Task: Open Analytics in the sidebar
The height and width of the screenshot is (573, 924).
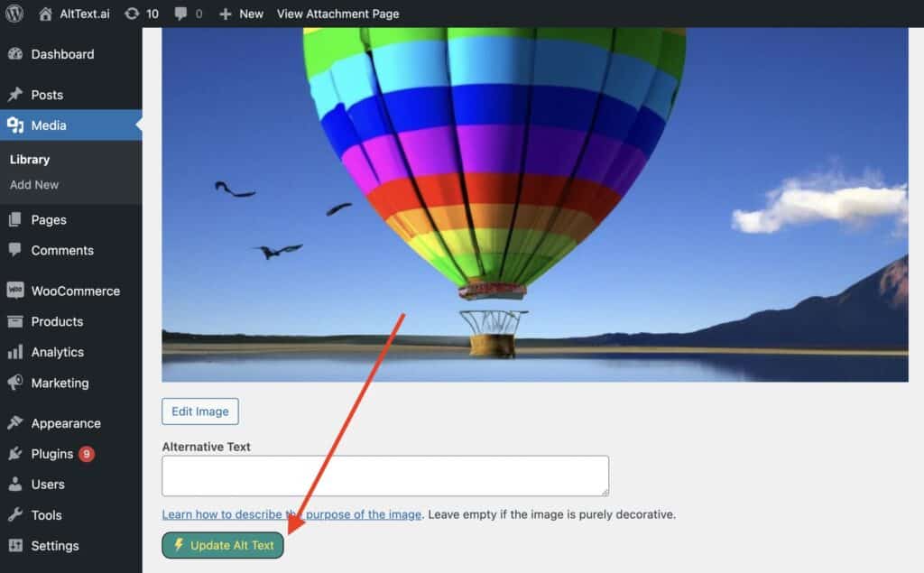Action: (x=58, y=353)
